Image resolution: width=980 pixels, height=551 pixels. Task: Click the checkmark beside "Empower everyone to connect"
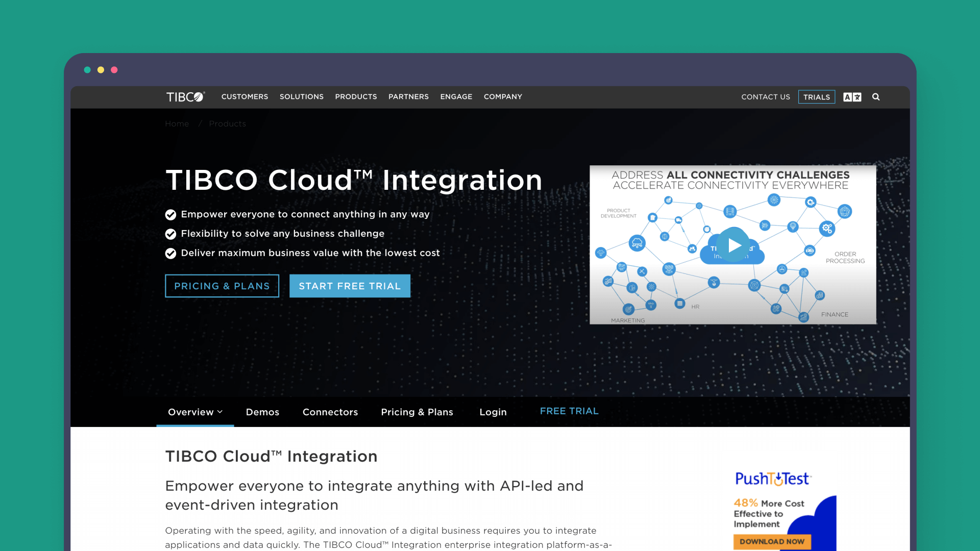[x=170, y=215]
